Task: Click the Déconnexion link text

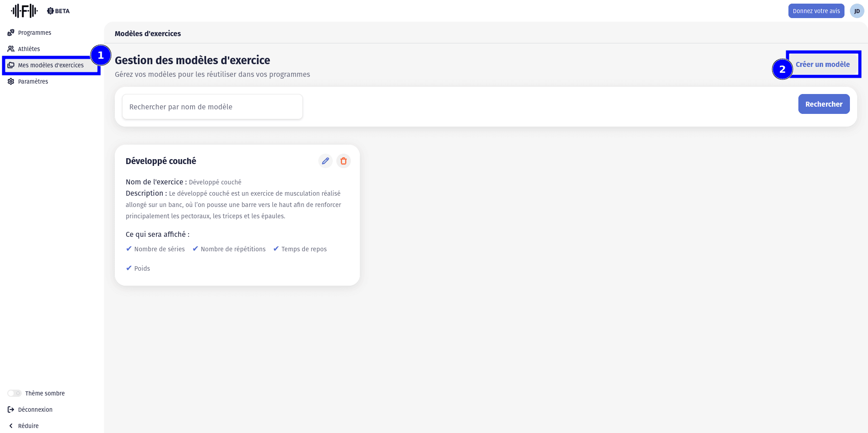Action: [35, 409]
